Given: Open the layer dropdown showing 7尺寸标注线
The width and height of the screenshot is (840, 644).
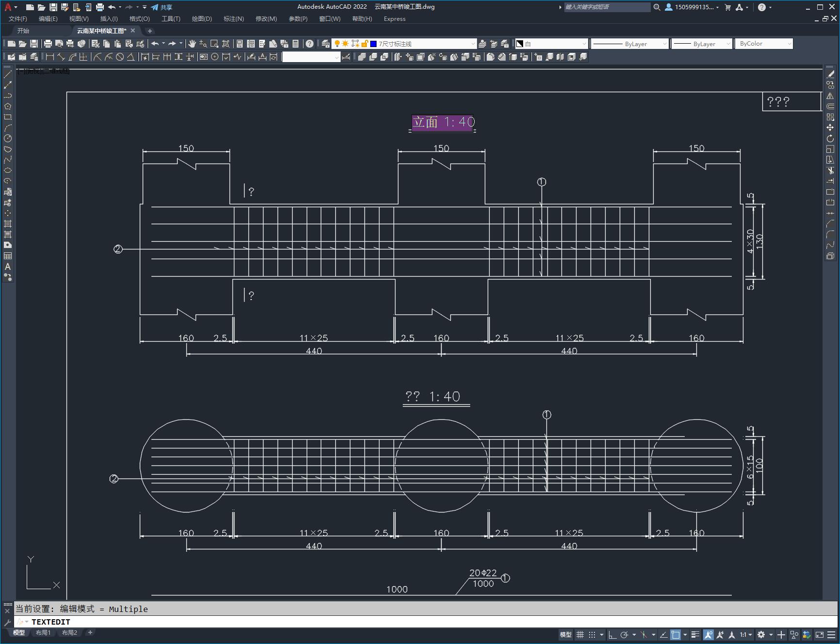Looking at the screenshot, I should 404,44.
